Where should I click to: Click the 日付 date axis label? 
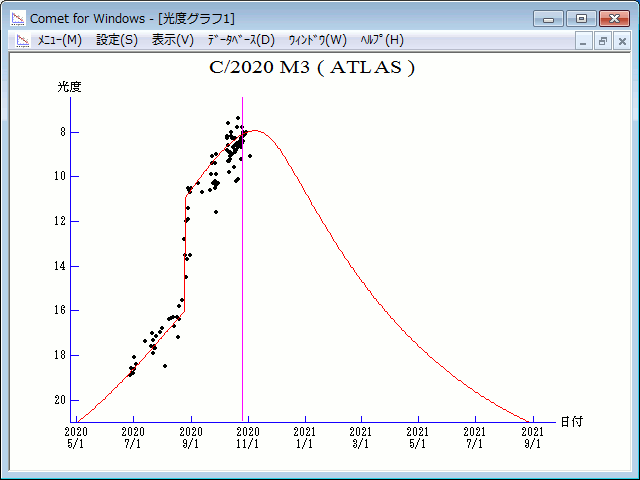click(571, 422)
